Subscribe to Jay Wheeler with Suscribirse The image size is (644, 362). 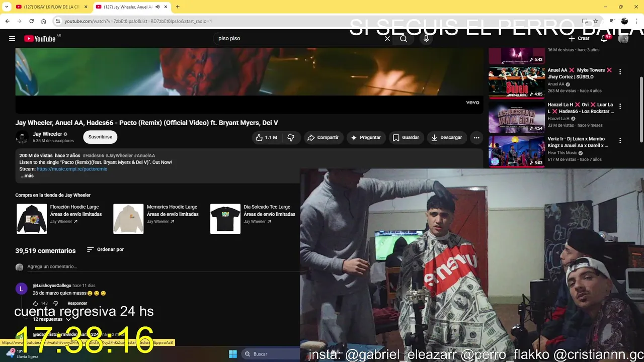[x=100, y=137]
